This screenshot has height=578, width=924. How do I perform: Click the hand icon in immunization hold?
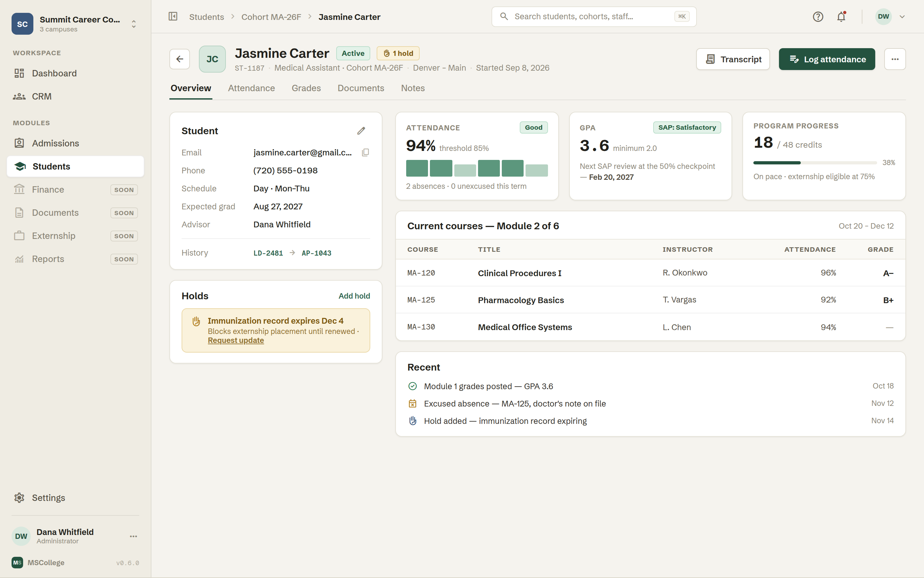[x=196, y=321]
